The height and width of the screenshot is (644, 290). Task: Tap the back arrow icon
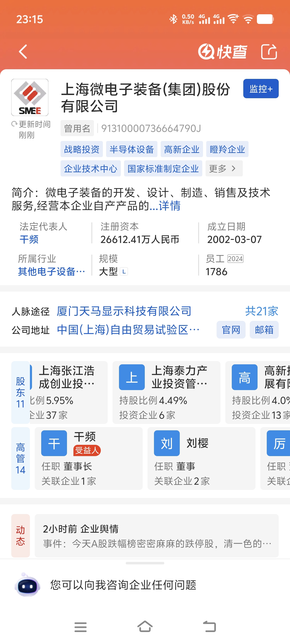click(23, 52)
